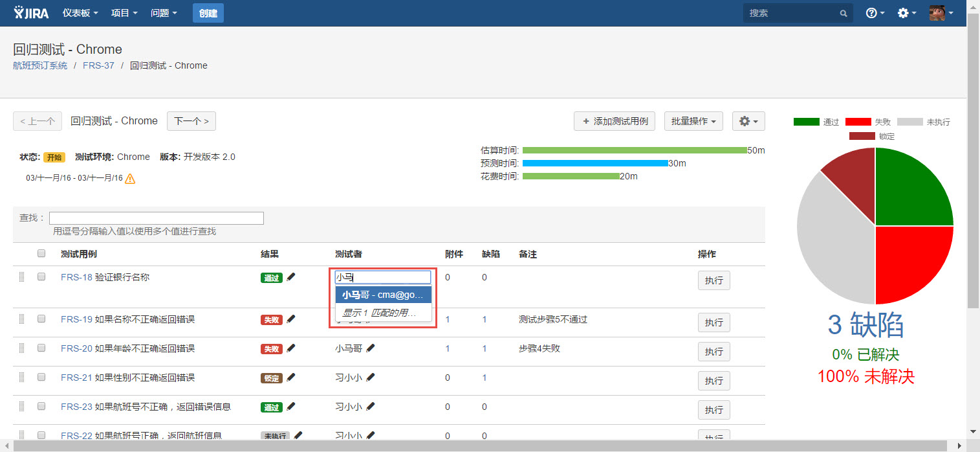Click 执行 for FRS-18
Image resolution: width=980 pixels, height=452 pixels.
(714, 280)
